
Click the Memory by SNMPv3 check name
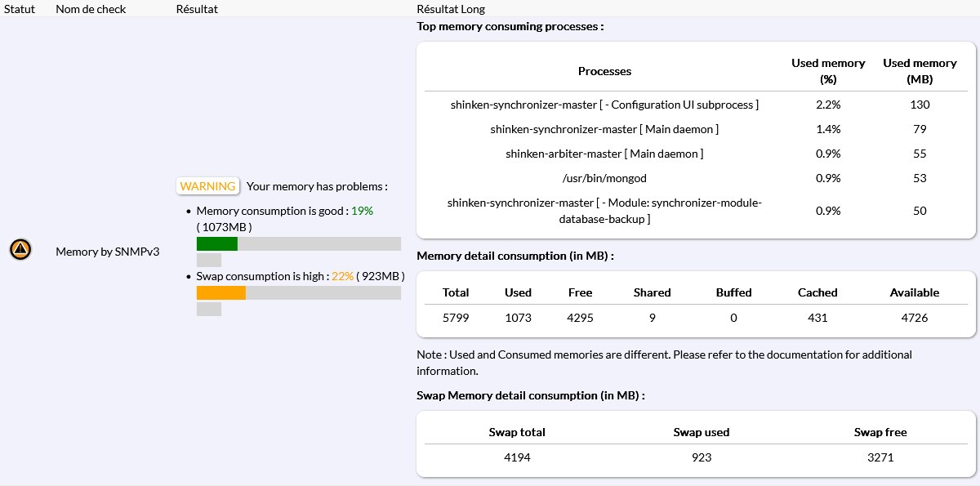pos(107,252)
